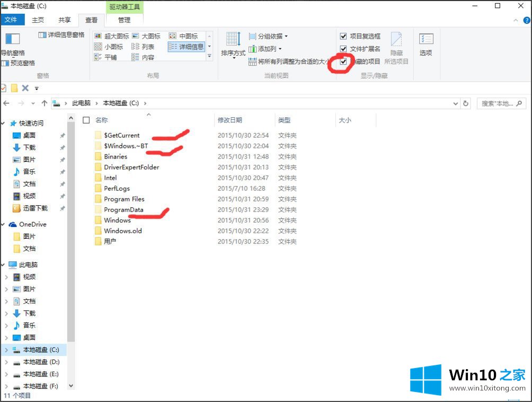The height and width of the screenshot is (402, 532).
Task: Click the 排序方式 sort icon
Action: click(x=233, y=43)
